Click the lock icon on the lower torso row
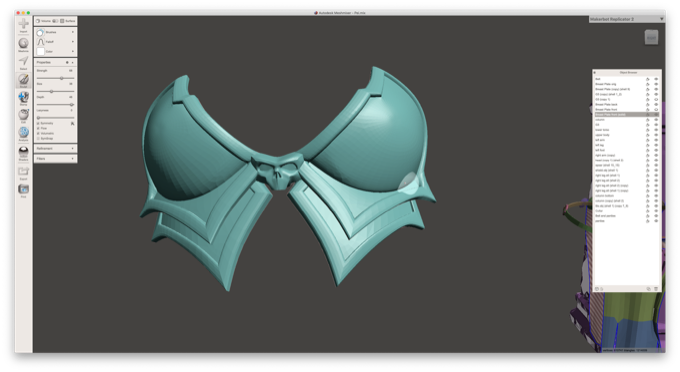Viewport: 680px width, 372px height. [x=648, y=130]
